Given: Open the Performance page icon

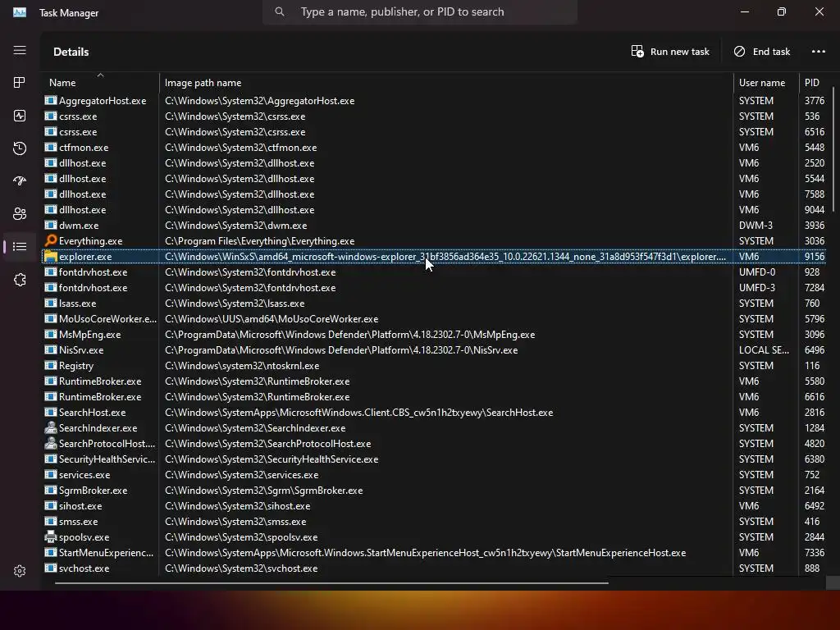Looking at the screenshot, I should (x=20, y=116).
